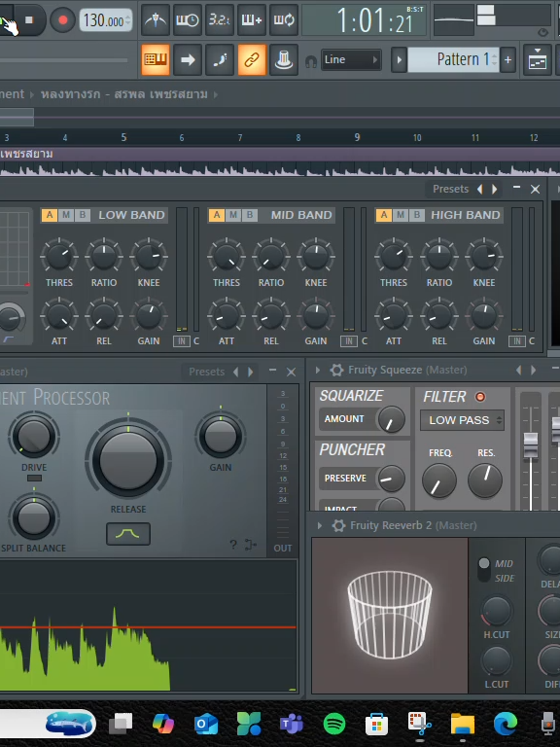Toggle auto scrolling arrow icon

click(187, 59)
